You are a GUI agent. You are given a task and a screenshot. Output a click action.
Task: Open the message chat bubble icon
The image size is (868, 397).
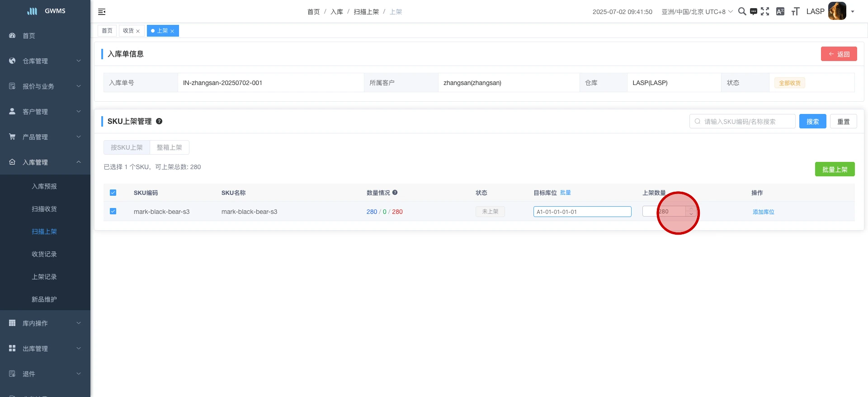click(x=753, y=12)
